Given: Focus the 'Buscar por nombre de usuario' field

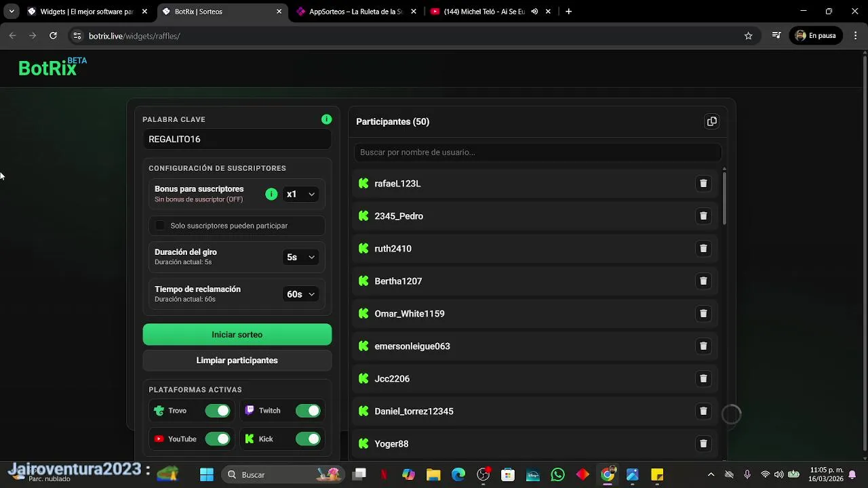Looking at the screenshot, I should [x=538, y=152].
